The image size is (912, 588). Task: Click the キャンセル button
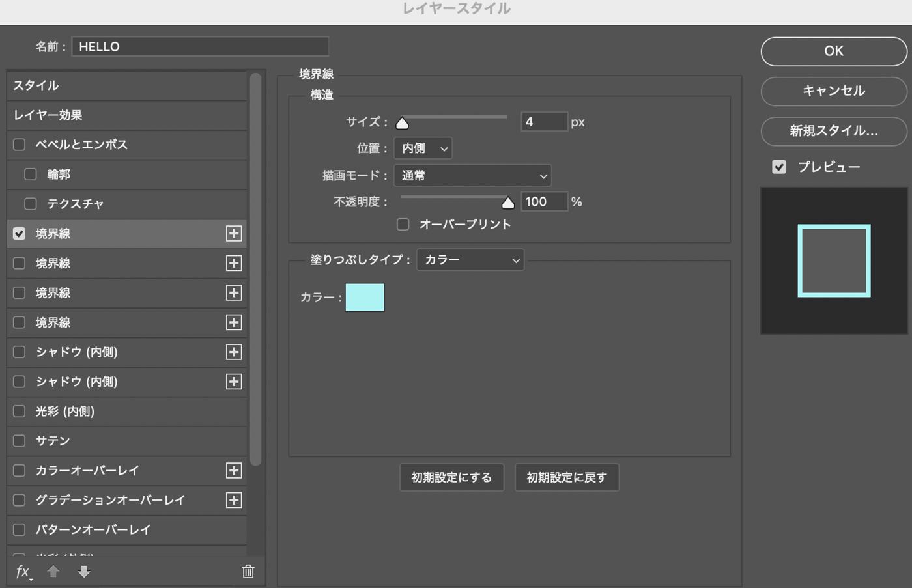pyautogui.click(x=834, y=91)
